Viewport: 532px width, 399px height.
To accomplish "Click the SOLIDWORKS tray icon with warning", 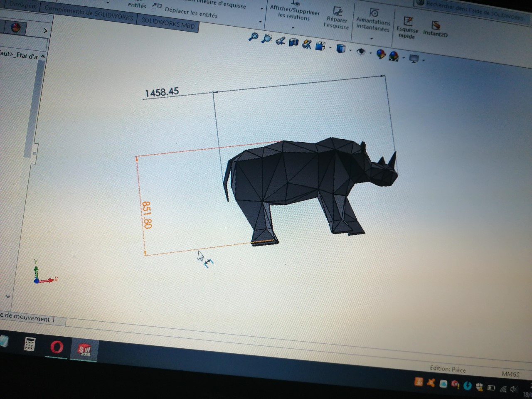I will 455,384.
